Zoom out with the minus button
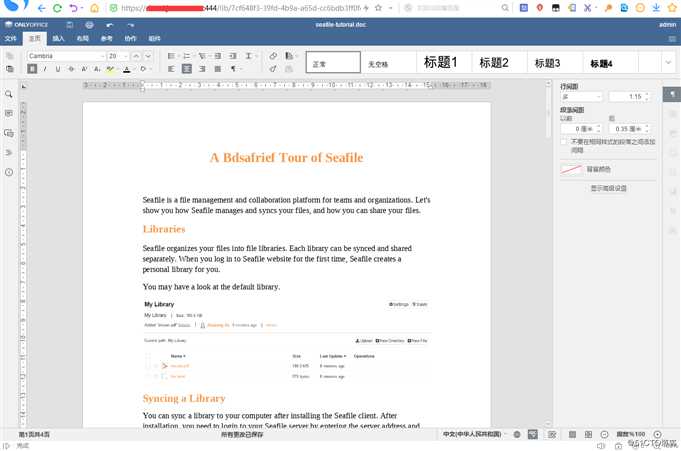 [x=604, y=434]
